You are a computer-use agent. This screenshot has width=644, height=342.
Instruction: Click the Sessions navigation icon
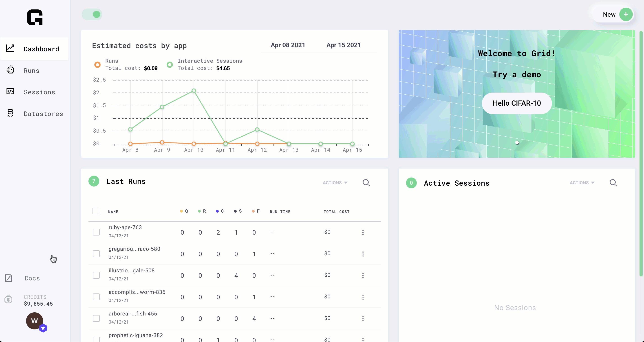(10, 92)
